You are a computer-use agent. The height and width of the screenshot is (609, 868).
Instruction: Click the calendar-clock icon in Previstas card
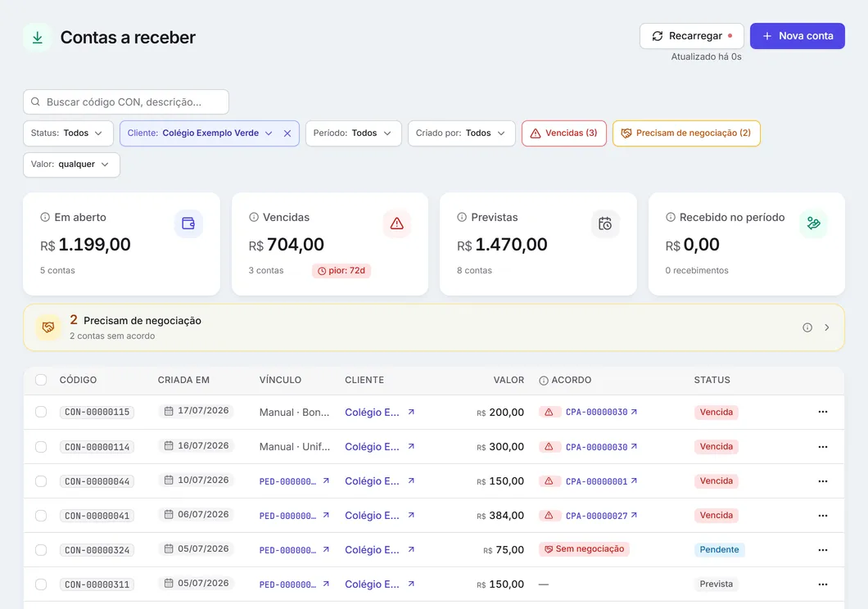point(605,223)
